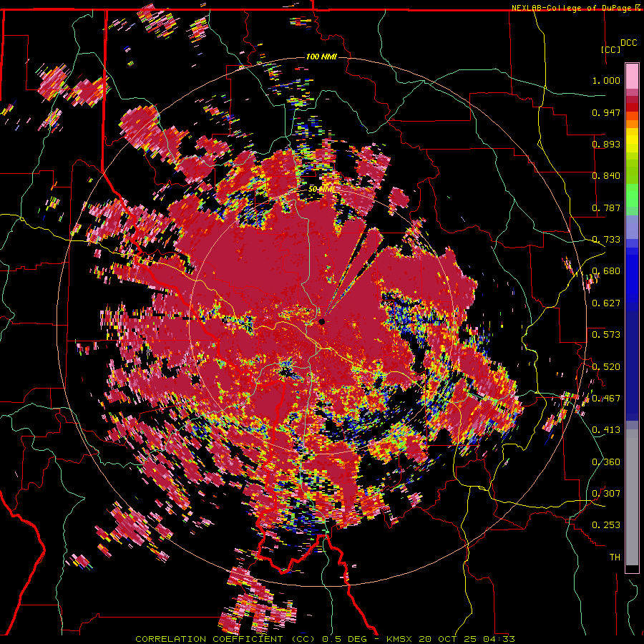Screen dimensions: 644x644
Task: Click the DCC product label
Action: [628, 43]
